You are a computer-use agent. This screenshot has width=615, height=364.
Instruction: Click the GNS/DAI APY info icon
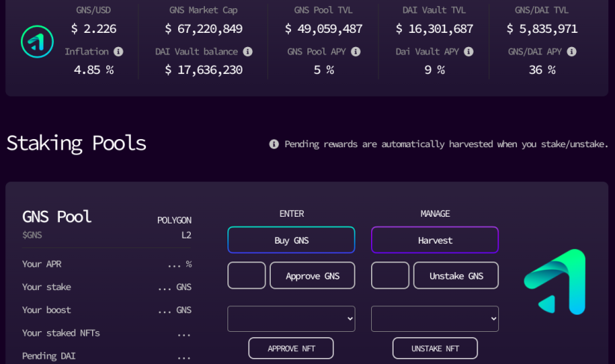(x=572, y=52)
